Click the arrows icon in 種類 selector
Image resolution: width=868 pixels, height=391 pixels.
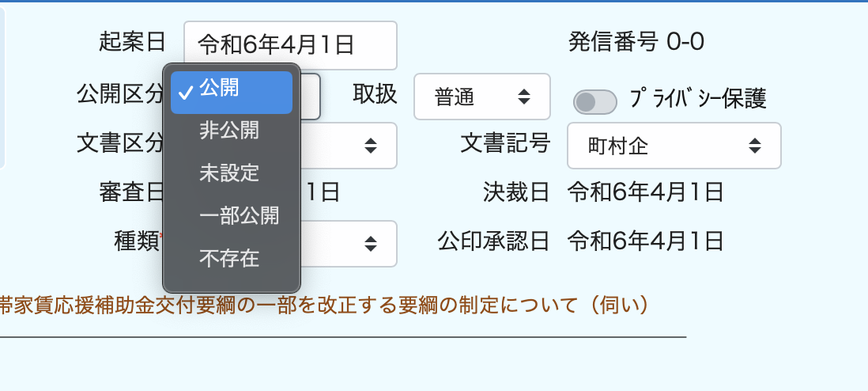pyautogui.click(x=370, y=244)
